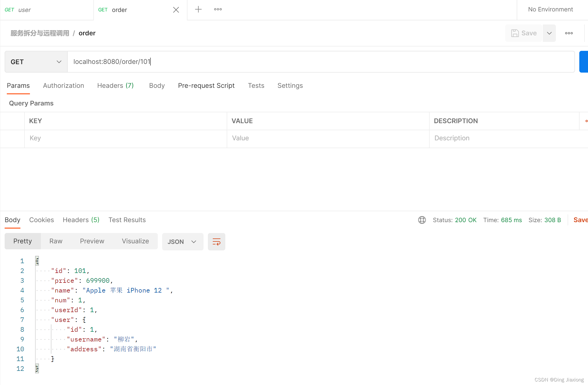Viewport: 588px width, 385px height.
Task: Open the Headers (7) request tab
Action: [115, 86]
